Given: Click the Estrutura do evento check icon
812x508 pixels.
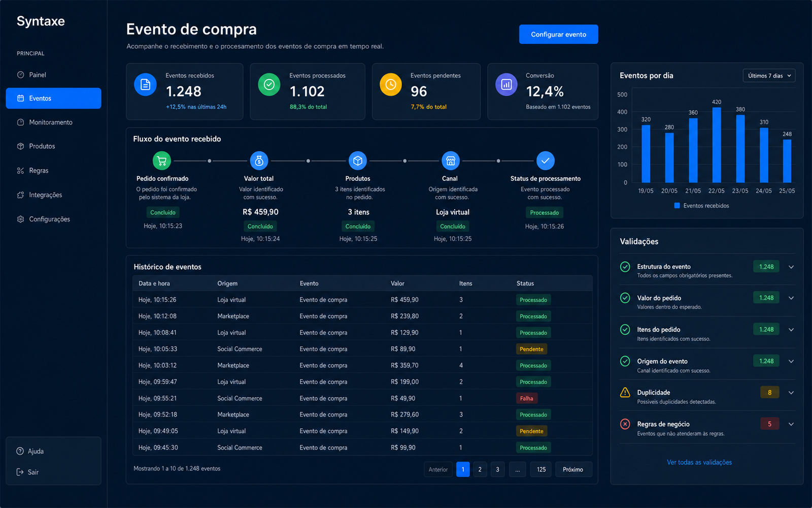Looking at the screenshot, I should tap(625, 267).
